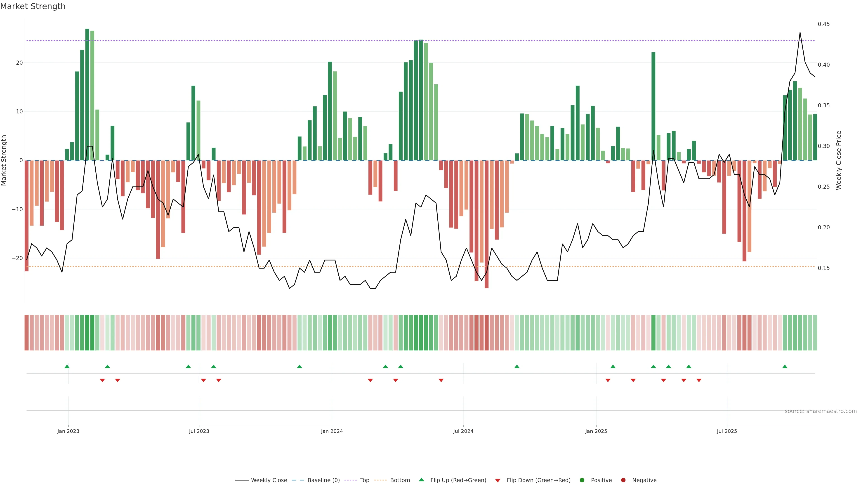868x488 pixels.
Task: Click the leftmost red heatmap strip cell
Action: pyautogui.click(x=27, y=333)
